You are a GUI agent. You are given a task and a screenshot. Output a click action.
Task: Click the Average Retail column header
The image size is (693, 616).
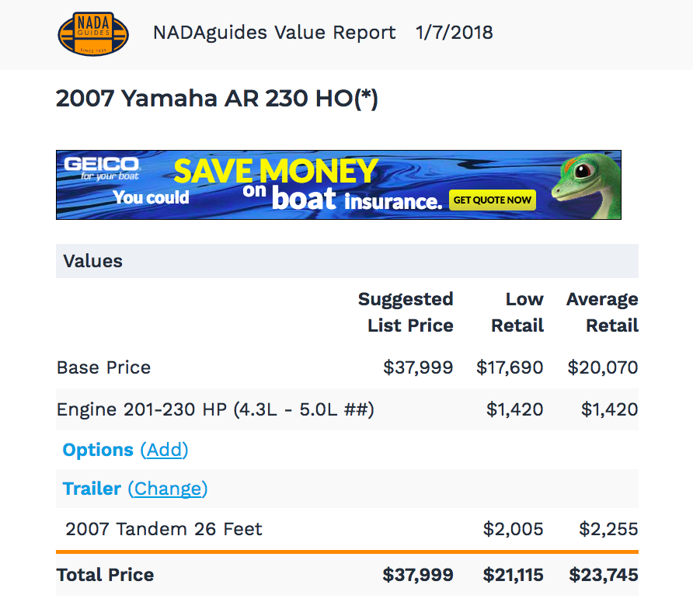(602, 312)
